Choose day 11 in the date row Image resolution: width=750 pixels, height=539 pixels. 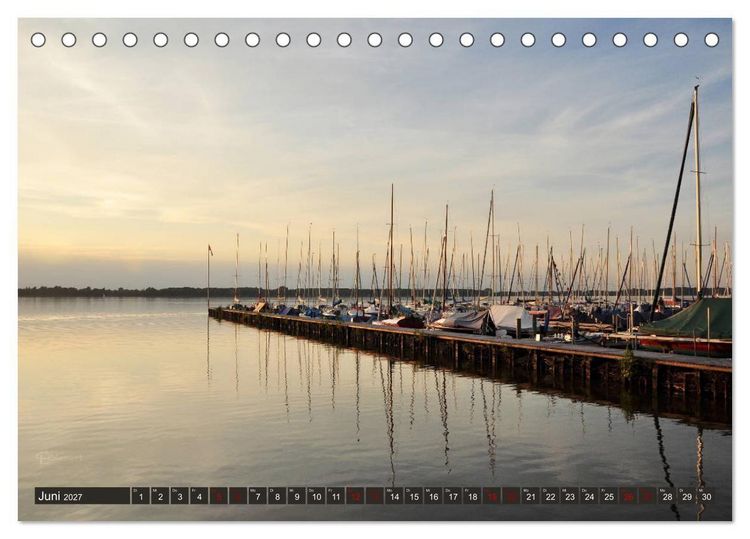335,496
